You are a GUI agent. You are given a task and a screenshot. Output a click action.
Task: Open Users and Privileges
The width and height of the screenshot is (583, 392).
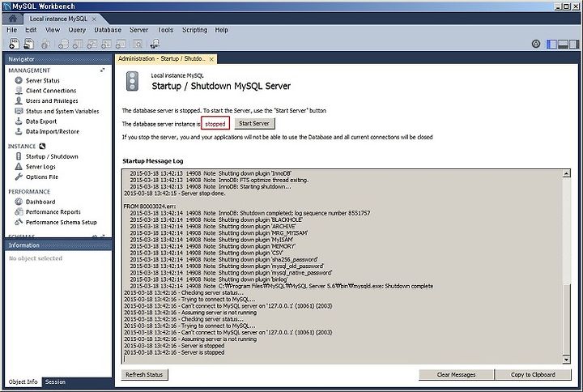(52, 100)
